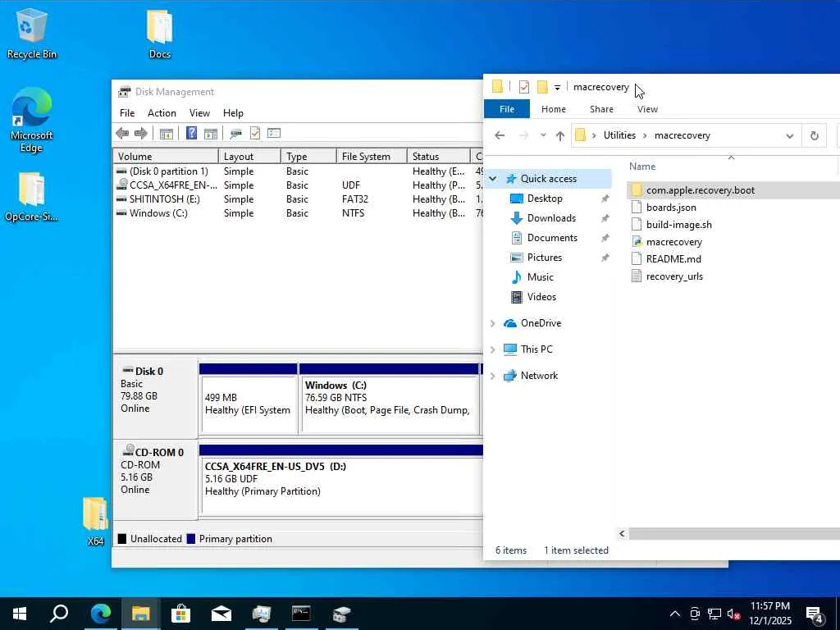
Task: Expand OneDrive in navigation pane
Action: [x=492, y=323]
